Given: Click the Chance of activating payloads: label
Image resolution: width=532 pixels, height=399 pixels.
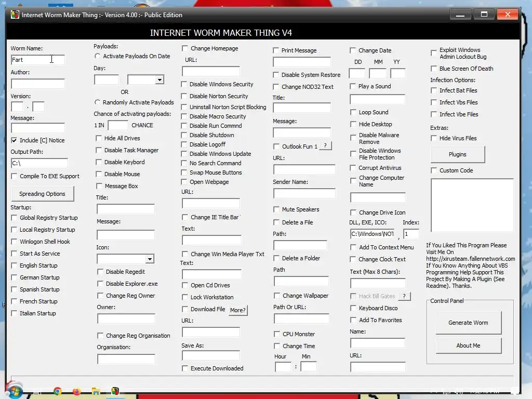Looking at the screenshot, I should coord(132,114).
